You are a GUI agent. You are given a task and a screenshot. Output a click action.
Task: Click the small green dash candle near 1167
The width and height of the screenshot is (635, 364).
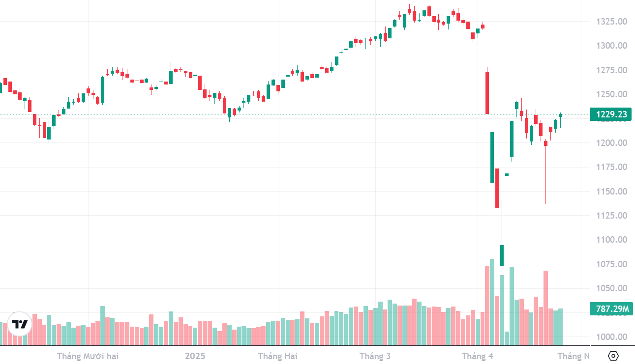(x=507, y=174)
